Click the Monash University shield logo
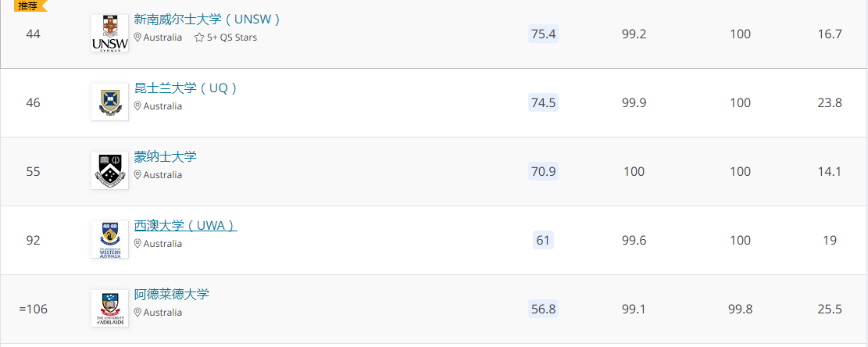Screen dimensions: 868x347 pos(109,170)
